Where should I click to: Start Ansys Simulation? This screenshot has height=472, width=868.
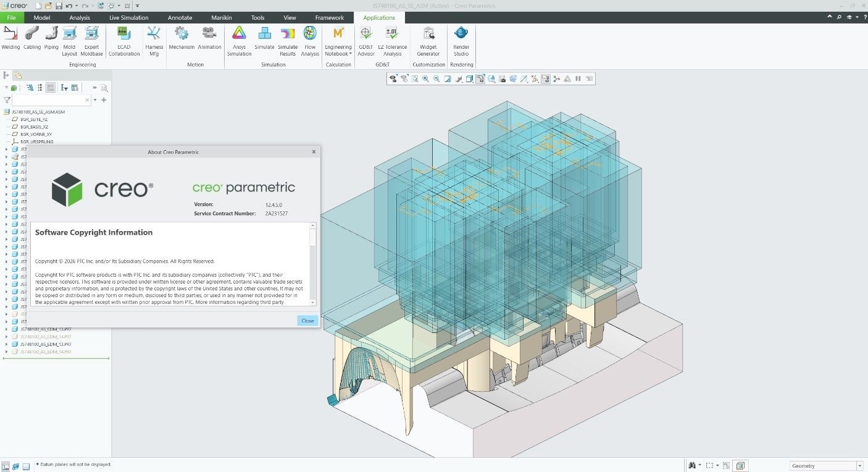point(239,41)
